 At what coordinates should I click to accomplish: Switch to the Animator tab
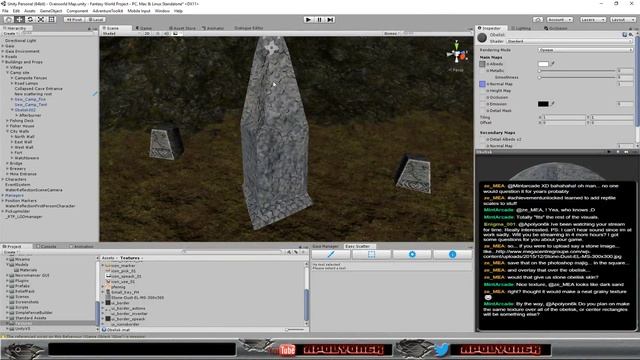tap(213, 28)
